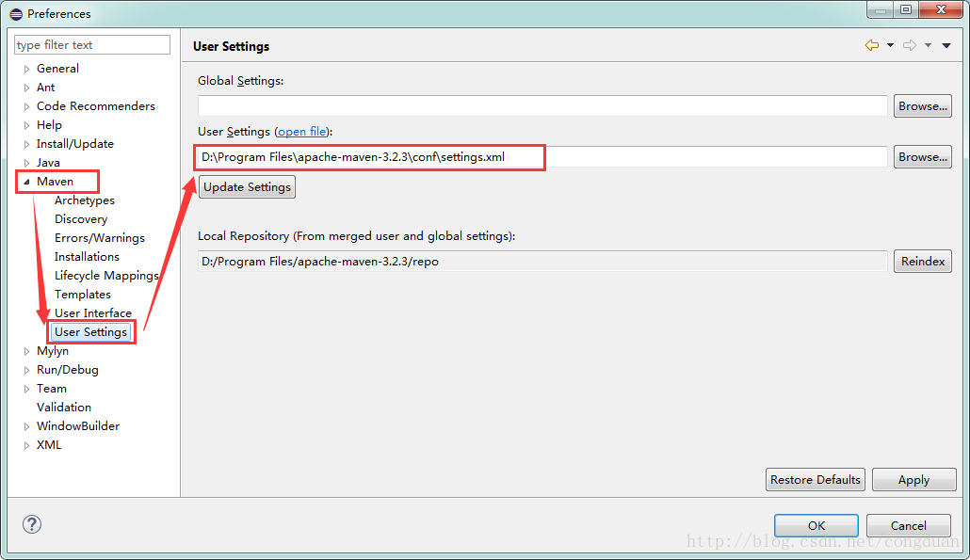Expand the XML tree node
The image size is (970, 560).
point(26,445)
